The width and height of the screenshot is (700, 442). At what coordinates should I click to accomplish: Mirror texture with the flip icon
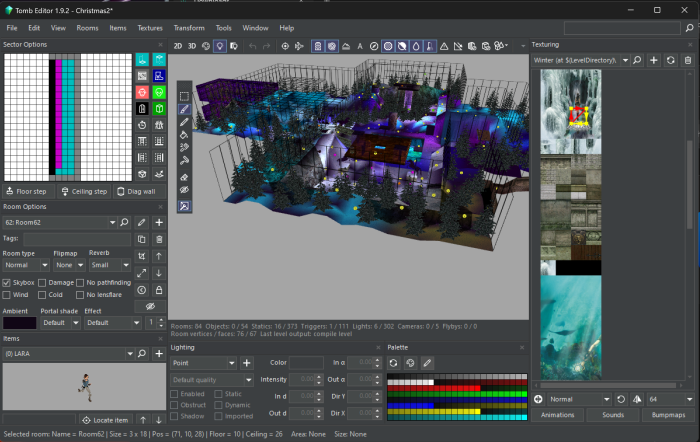[x=637, y=399]
